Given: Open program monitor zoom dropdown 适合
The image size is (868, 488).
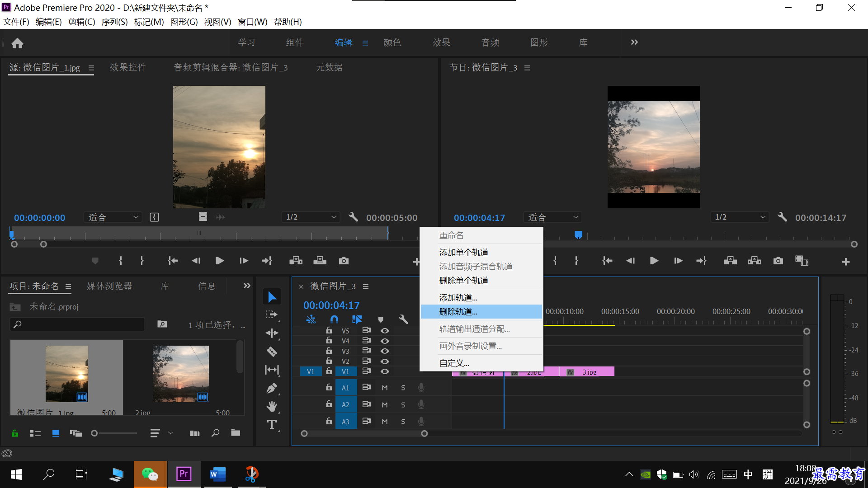Looking at the screenshot, I should (x=552, y=217).
